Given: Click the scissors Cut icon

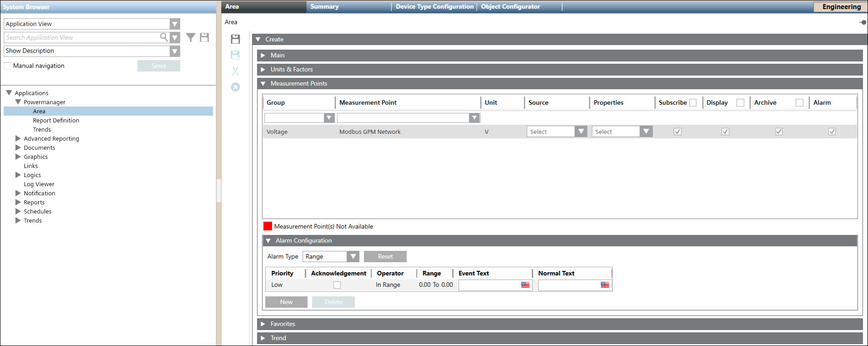Looking at the screenshot, I should coord(235,71).
